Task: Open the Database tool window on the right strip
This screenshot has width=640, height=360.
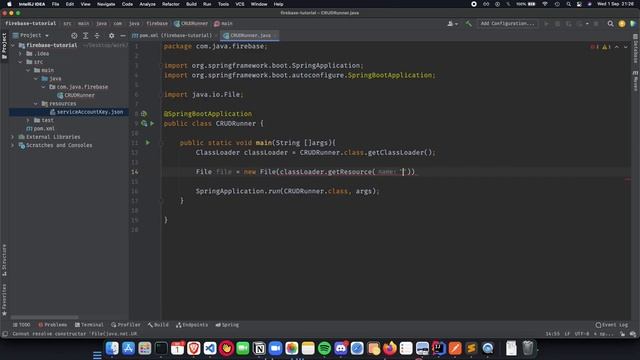Action: [636, 49]
